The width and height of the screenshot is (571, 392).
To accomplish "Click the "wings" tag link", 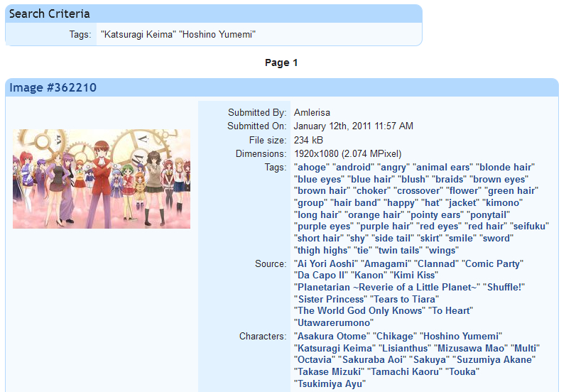I will 442,250.
